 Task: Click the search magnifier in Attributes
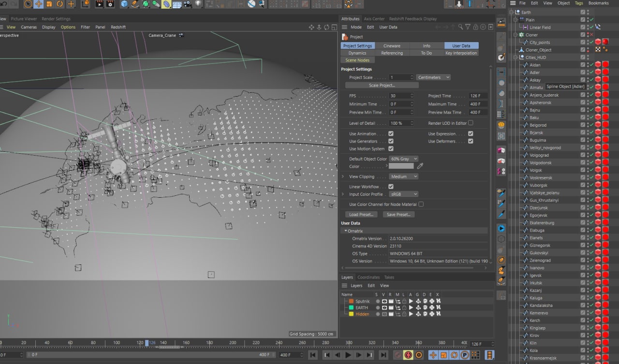tap(460, 27)
